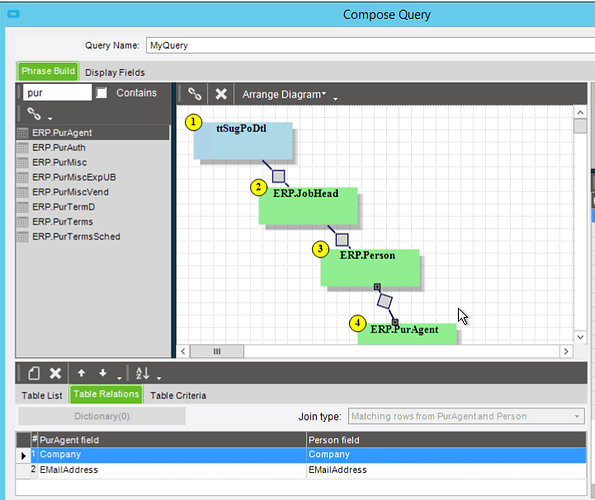Select join square between ttSugPoDtl and JobHead
Viewport: 595px width, 500px height.
(x=279, y=176)
